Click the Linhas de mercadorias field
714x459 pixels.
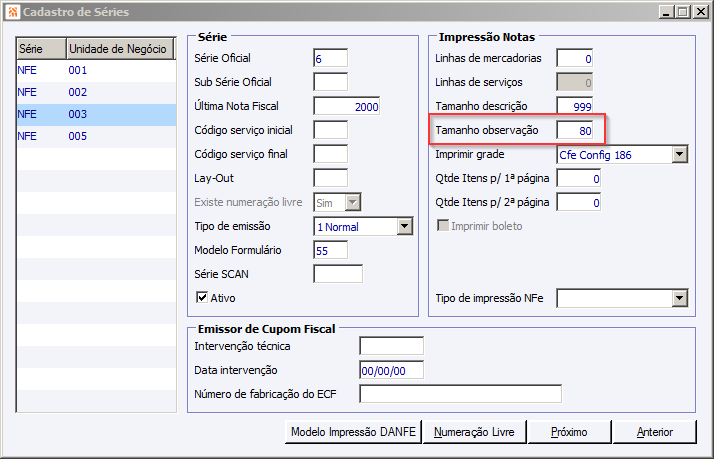(x=575, y=58)
